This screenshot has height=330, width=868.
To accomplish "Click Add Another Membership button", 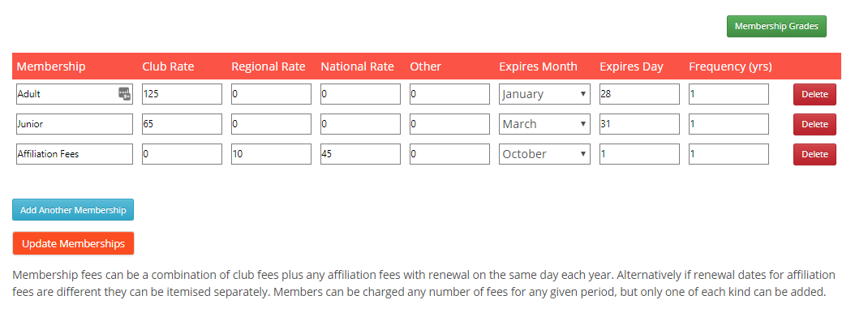I will click(x=73, y=210).
